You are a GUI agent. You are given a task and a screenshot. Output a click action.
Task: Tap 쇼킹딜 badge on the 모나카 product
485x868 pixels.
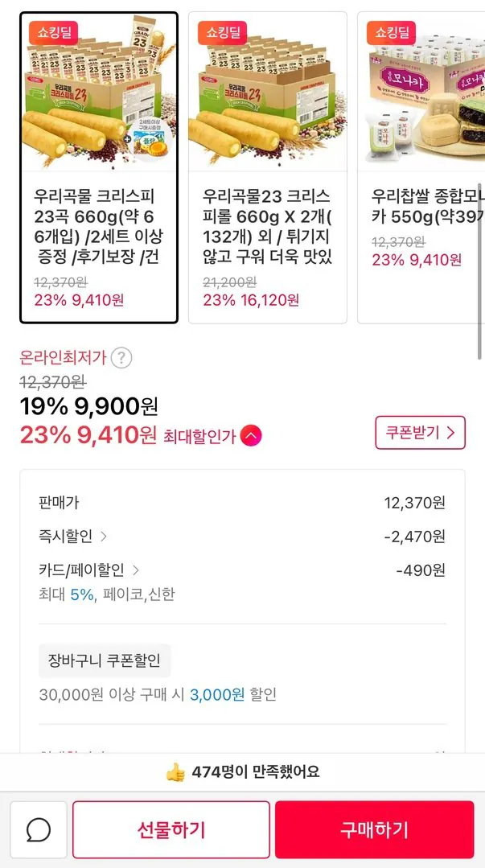(x=392, y=33)
